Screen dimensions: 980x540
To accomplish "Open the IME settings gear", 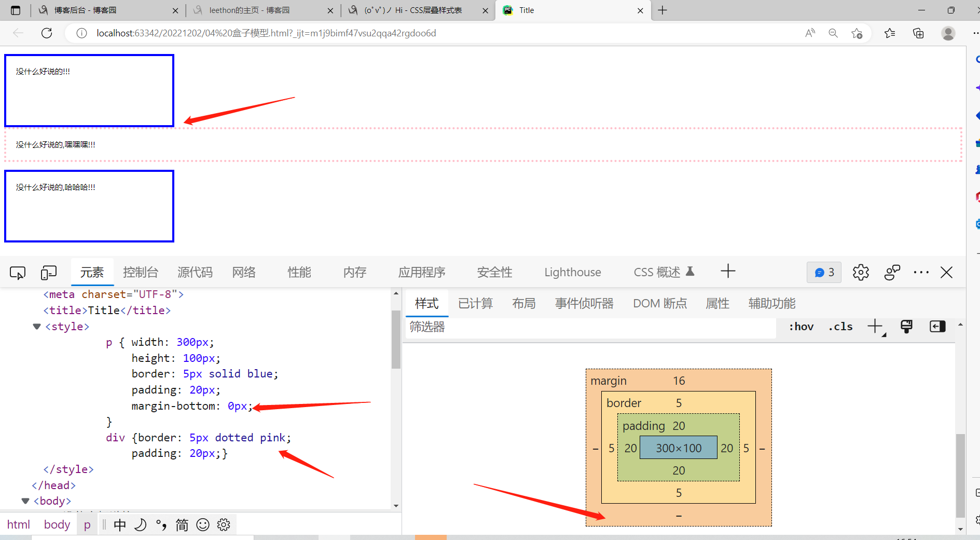I will click(224, 525).
